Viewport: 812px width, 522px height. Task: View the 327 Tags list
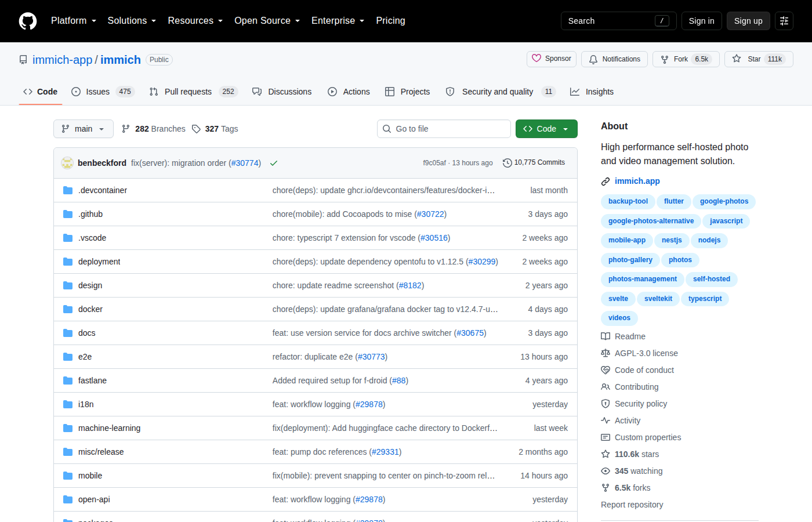[x=215, y=129]
